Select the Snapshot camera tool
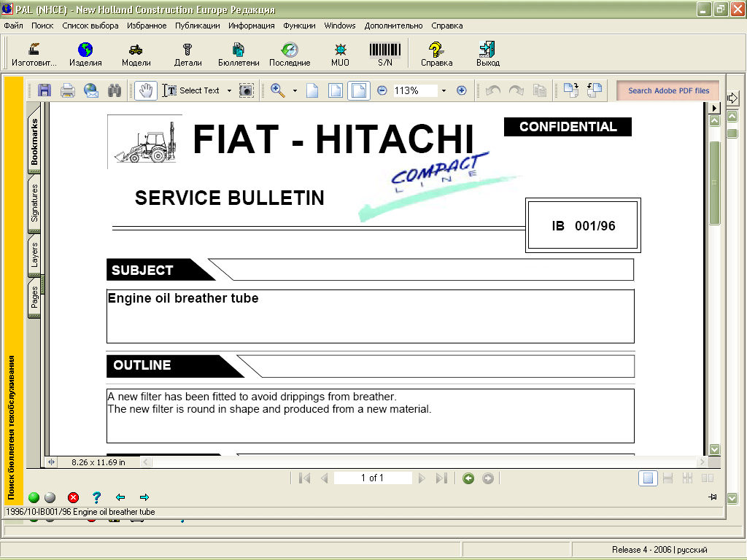 (x=247, y=90)
